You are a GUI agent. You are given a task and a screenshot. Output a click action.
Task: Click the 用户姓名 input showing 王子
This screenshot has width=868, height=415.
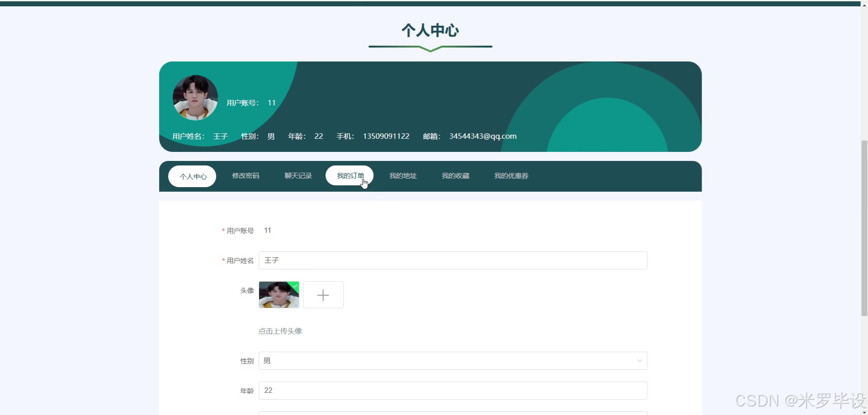click(452, 260)
